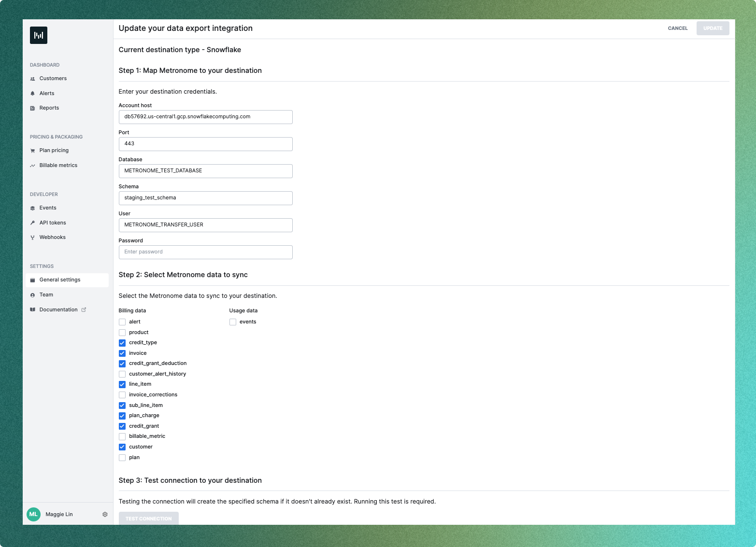Open the gear icon next to Maggie Lin
This screenshot has width=756, height=547.
[x=105, y=515]
